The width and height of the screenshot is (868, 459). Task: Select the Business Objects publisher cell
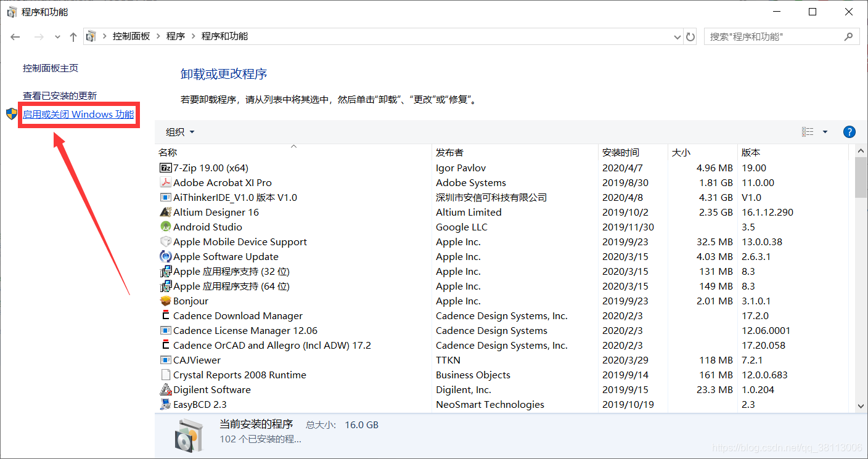click(473, 375)
